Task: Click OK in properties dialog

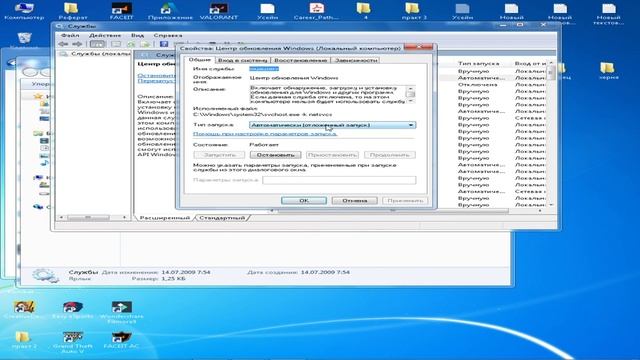Action: [x=304, y=200]
